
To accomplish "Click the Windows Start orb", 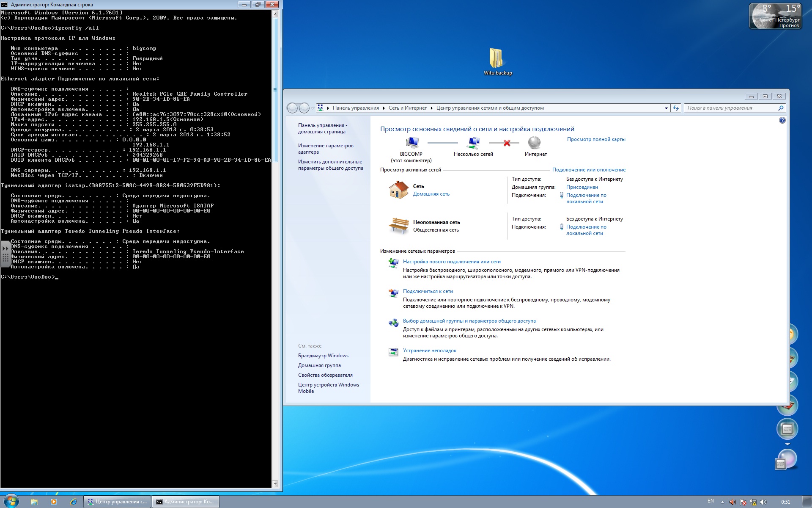I will coord(11,501).
